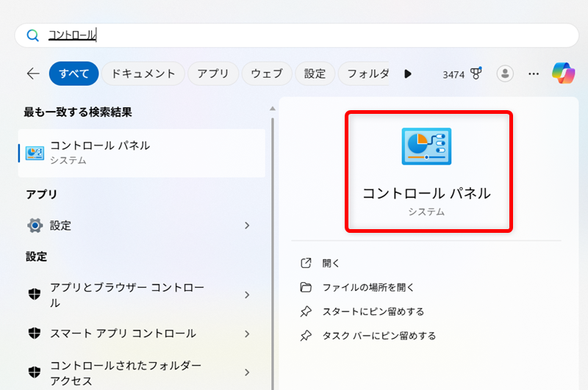
Task: Click the scroll-up arrow of results list
Action: click(x=273, y=109)
